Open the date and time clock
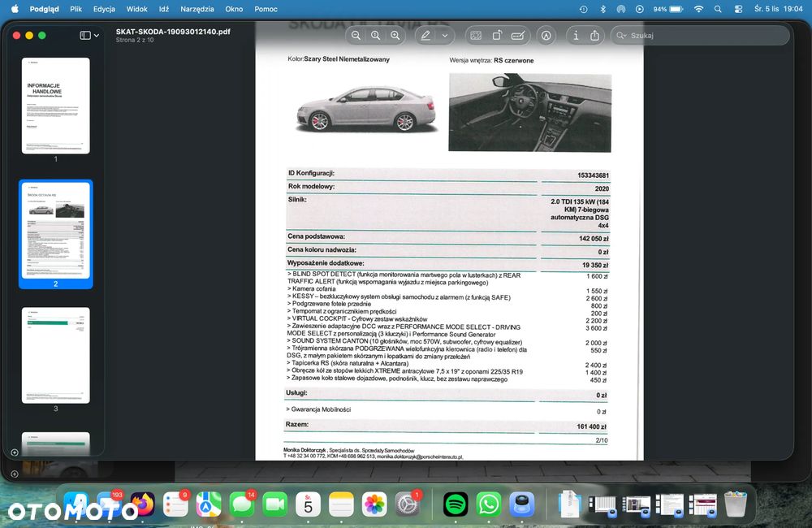 tap(779, 9)
